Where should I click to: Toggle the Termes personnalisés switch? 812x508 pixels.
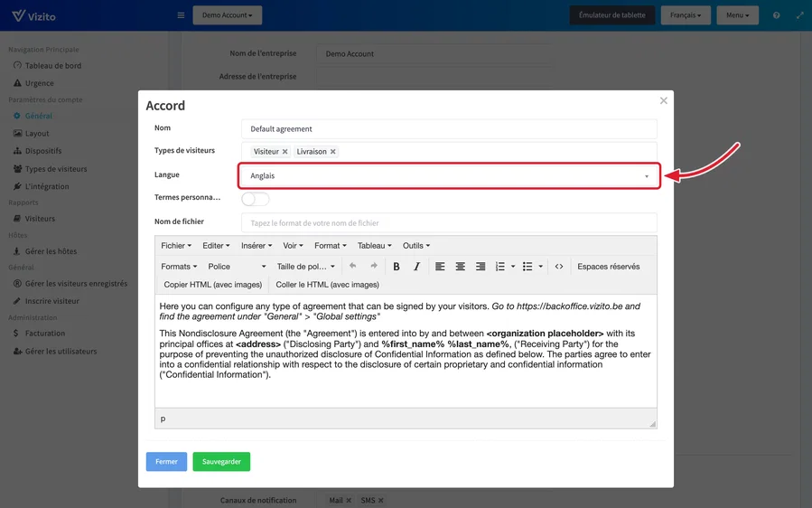(x=256, y=199)
